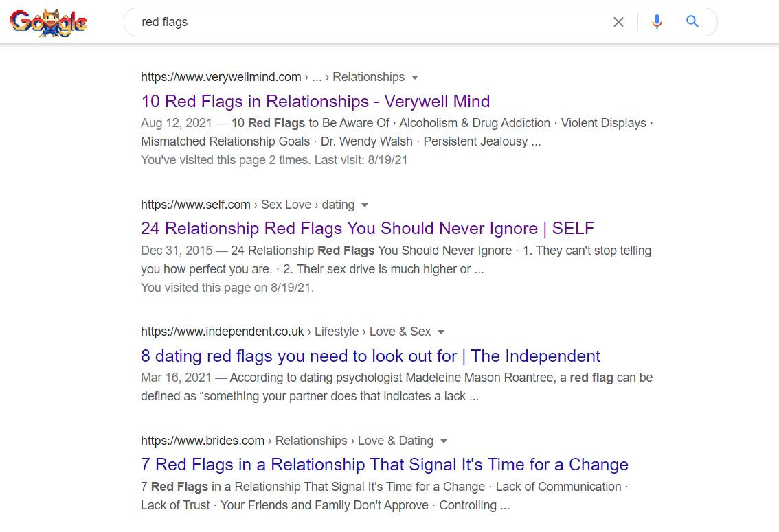
Task: Open dropdown arrow next to verywellmind.com URL
Action: (x=415, y=78)
